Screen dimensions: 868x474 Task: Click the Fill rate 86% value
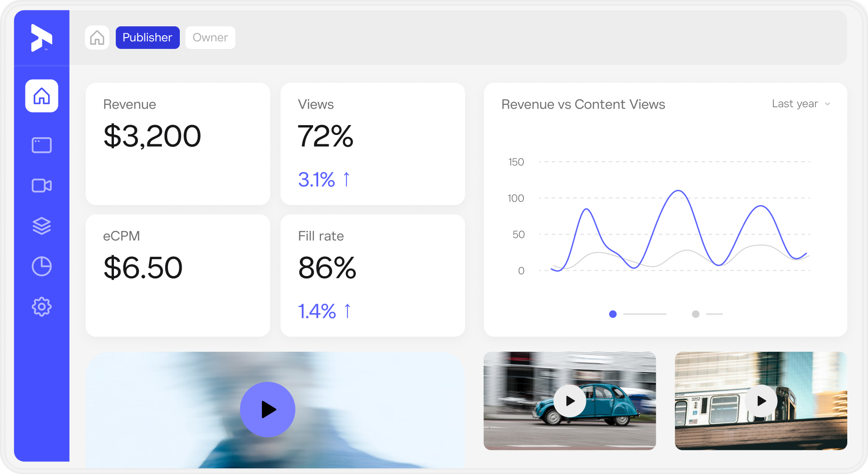pos(327,268)
